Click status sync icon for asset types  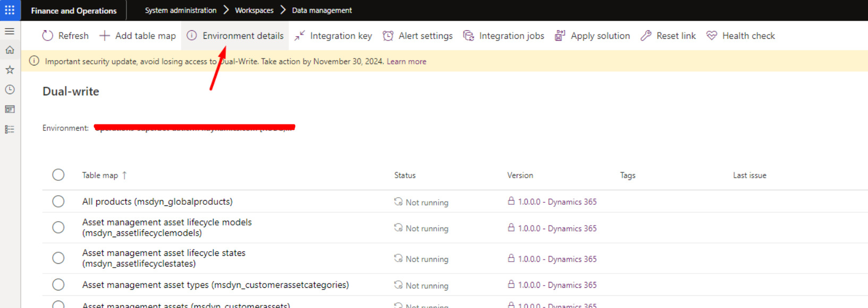[x=398, y=285]
